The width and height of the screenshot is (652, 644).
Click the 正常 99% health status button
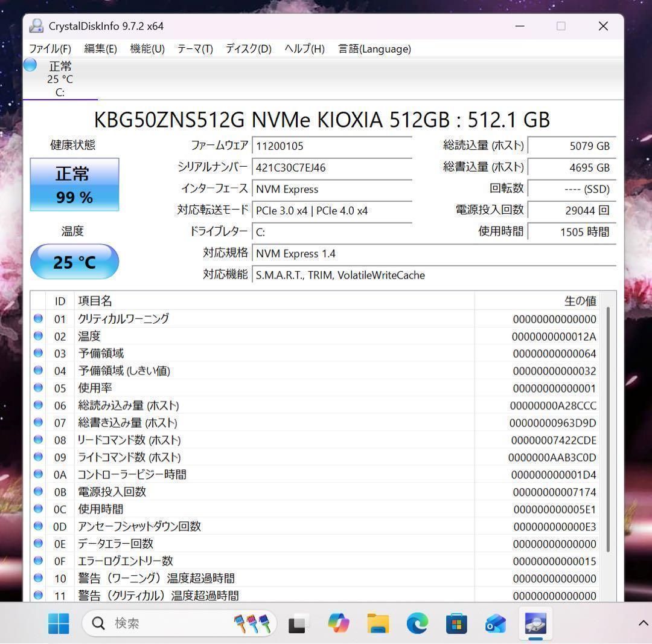[x=74, y=184]
